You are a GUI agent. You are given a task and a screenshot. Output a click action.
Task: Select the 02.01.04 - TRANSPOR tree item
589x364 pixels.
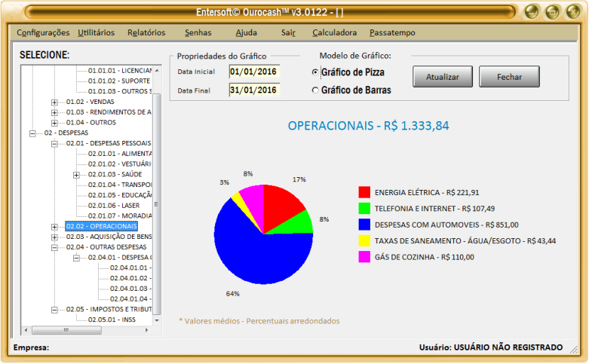120,185
